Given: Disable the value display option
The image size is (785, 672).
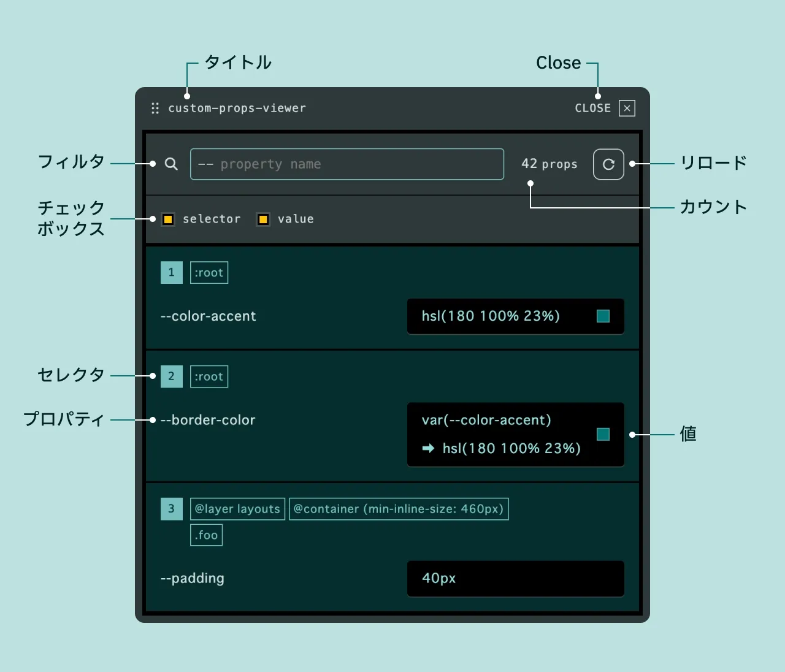Looking at the screenshot, I should [x=263, y=219].
